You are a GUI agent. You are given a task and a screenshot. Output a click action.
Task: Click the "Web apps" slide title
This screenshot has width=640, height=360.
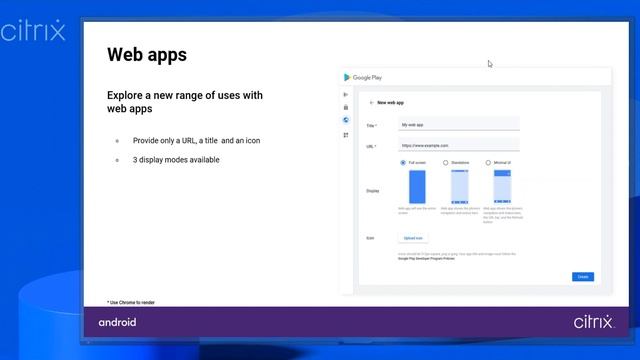[147, 55]
